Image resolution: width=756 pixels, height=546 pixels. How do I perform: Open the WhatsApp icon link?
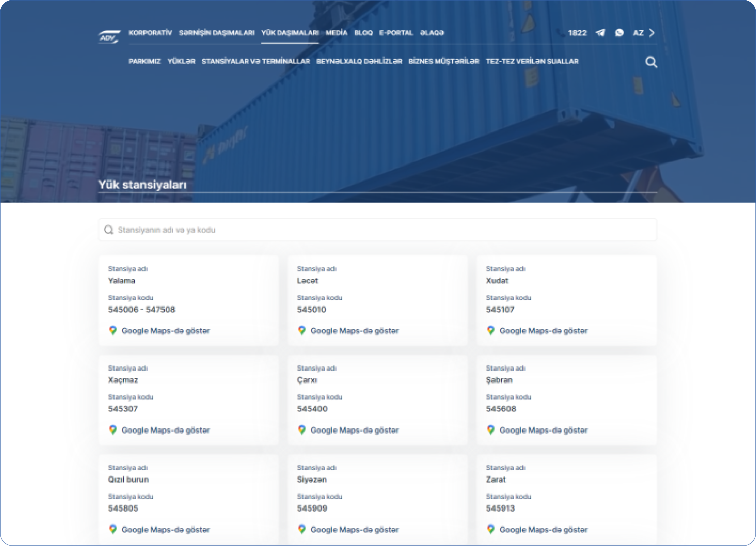619,33
